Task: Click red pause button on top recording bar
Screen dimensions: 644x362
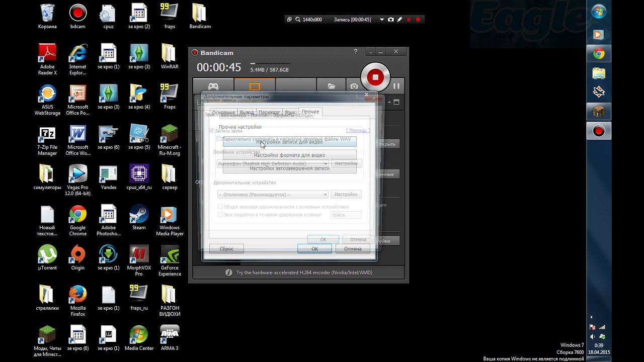Action: pyautogui.click(x=409, y=20)
